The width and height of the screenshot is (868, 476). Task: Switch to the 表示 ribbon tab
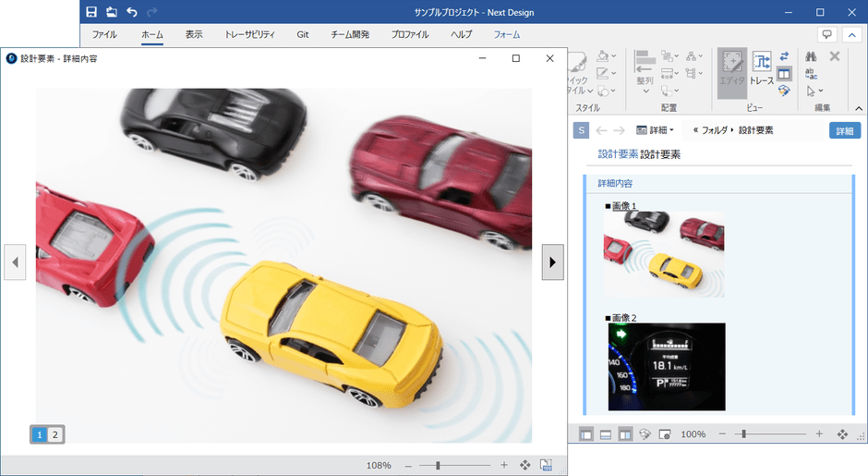point(194,34)
